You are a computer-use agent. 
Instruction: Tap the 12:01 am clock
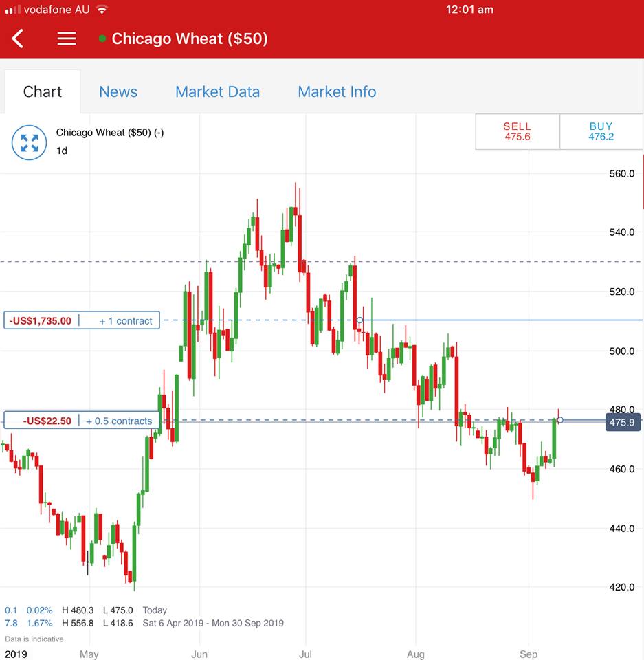point(469,9)
